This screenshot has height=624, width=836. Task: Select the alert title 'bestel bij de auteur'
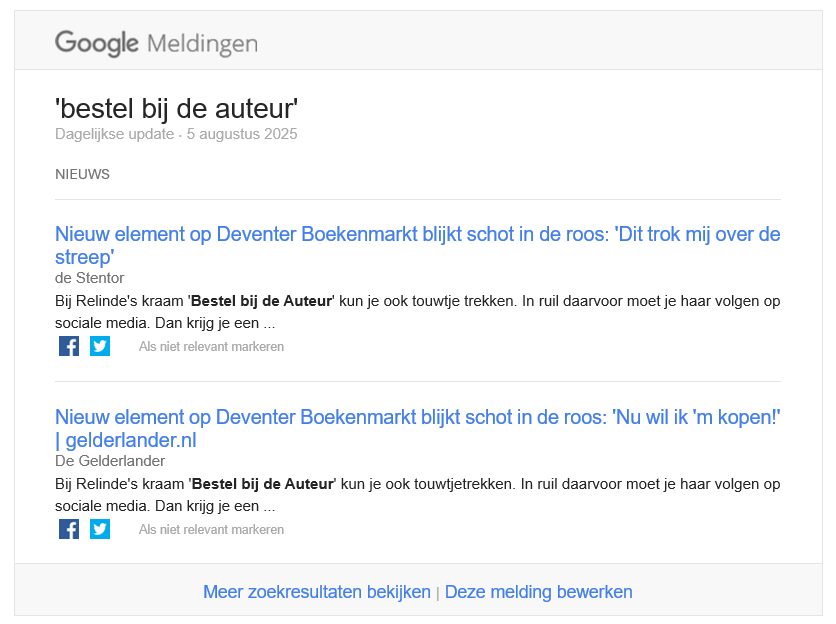[176, 108]
